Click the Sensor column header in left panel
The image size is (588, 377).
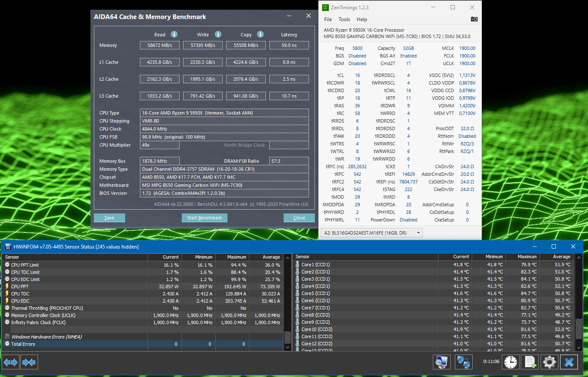coord(75,257)
